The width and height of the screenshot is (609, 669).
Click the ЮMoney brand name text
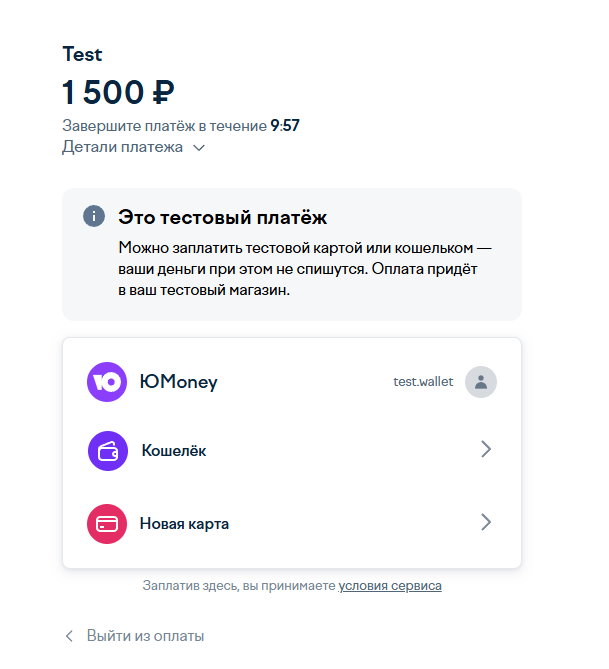click(179, 382)
